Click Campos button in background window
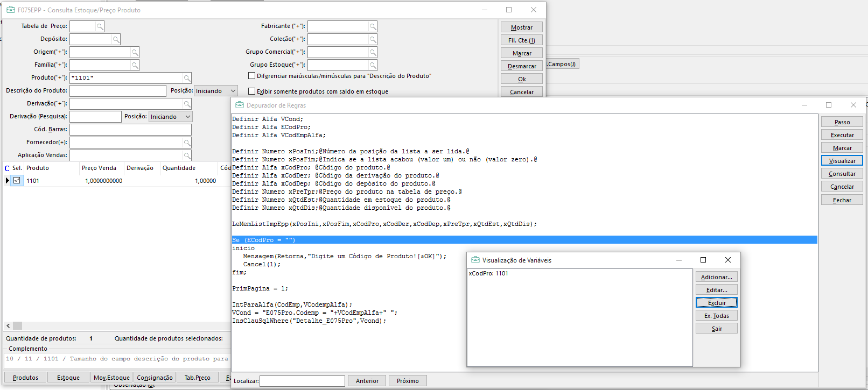This screenshot has width=868, height=390. tap(562, 64)
